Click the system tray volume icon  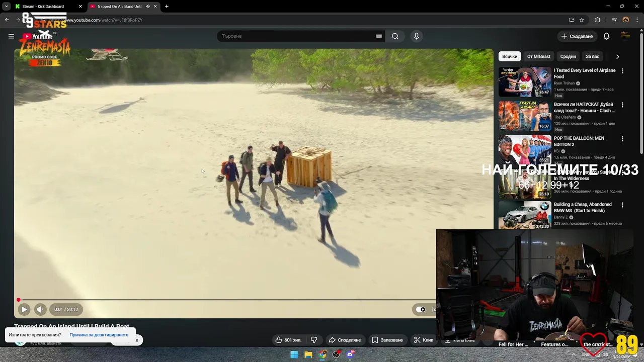coord(606,354)
